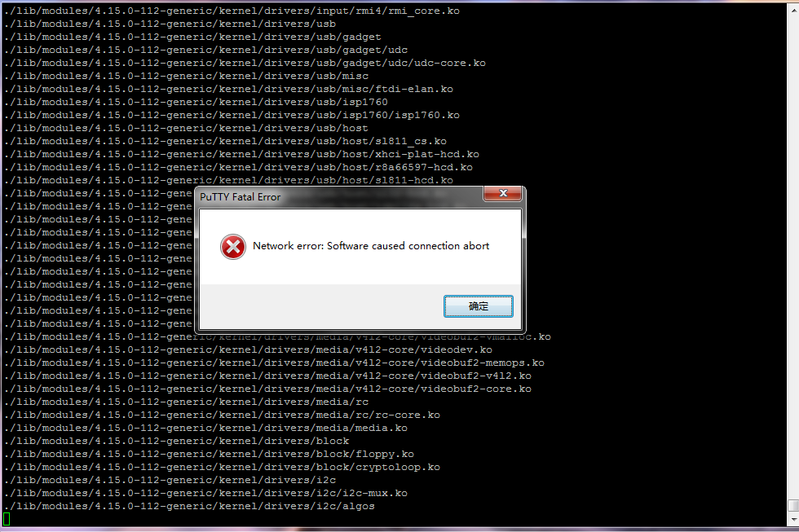Click the red error X icon
799x532 pixels.
[233, 247]
